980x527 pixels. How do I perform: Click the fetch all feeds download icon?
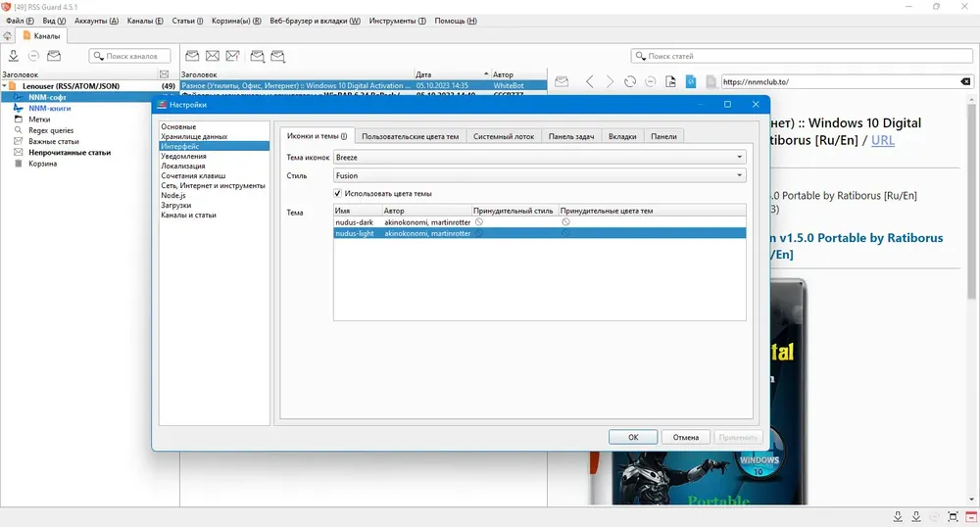tap(13, 56)
